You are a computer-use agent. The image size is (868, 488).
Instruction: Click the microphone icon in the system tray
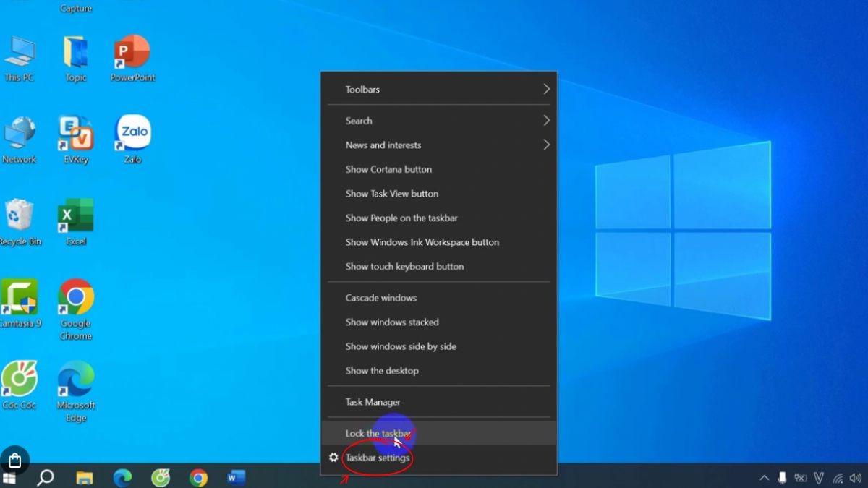(782, 478)
